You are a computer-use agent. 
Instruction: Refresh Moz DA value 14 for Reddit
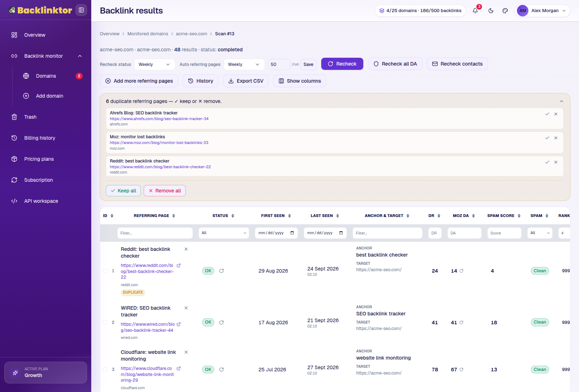pos(461,271)
